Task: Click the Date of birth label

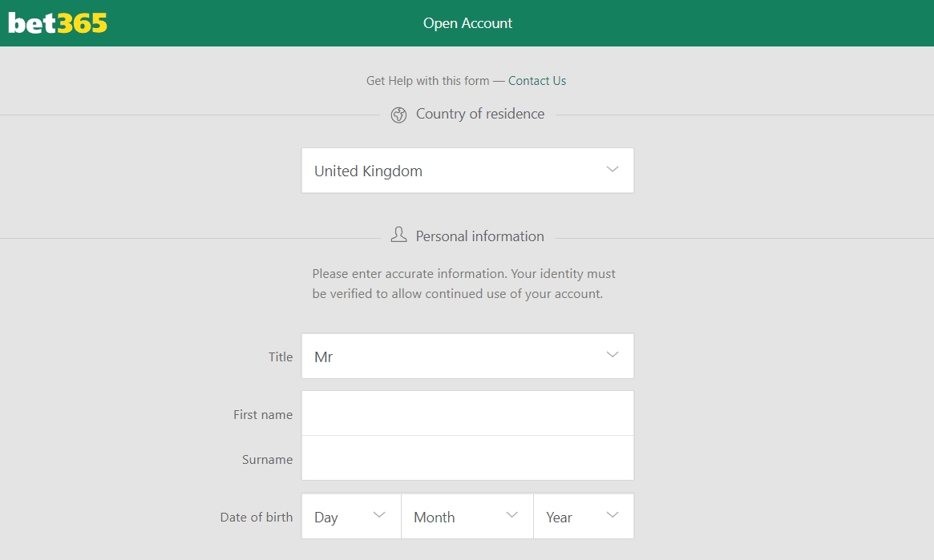Action: point(257,518)
